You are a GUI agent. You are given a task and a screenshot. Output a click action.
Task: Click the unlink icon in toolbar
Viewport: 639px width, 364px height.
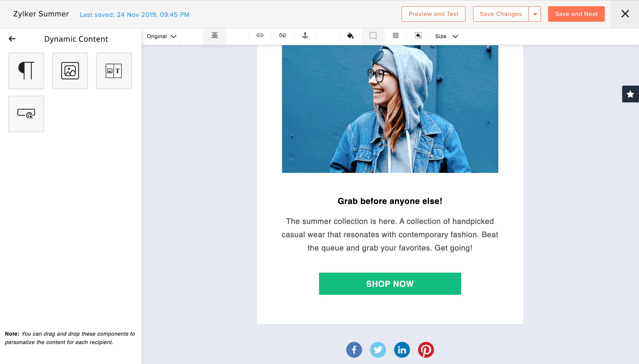click(x=282, y=36)
